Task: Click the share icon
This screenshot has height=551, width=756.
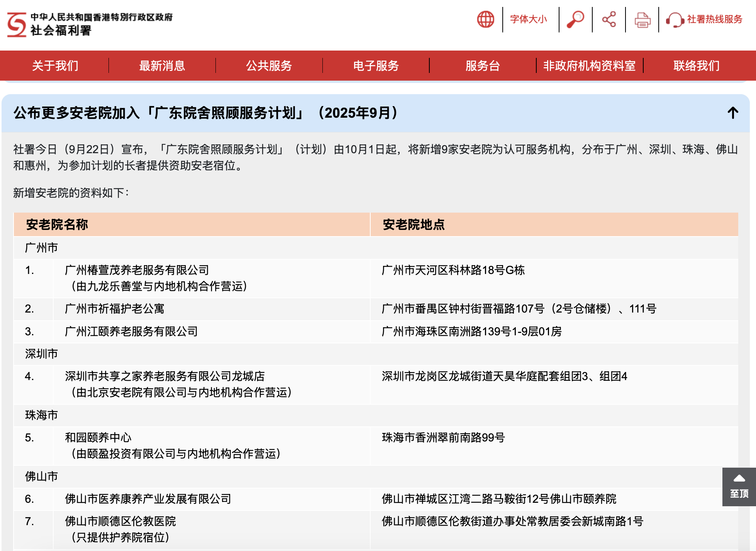Action: (609, 19)
